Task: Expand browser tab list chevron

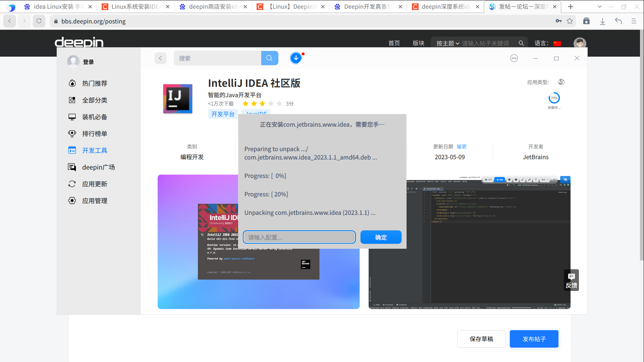Action: click(599, 6)
